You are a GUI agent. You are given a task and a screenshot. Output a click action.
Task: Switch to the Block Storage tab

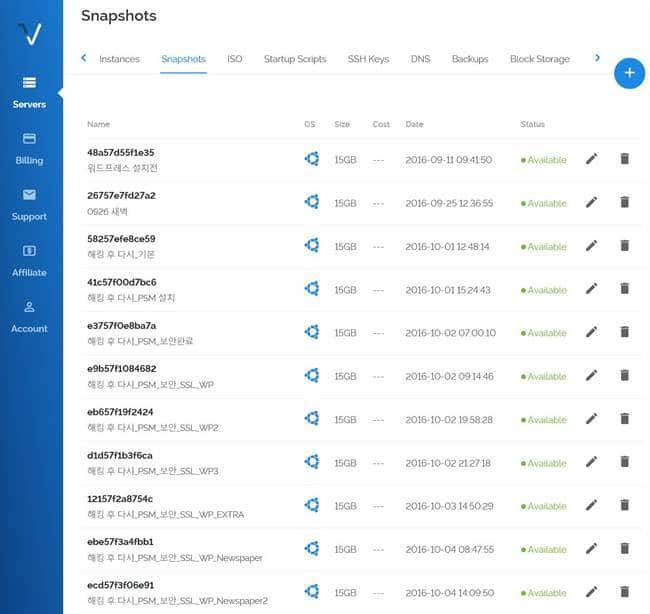click(x=539, y=59)
